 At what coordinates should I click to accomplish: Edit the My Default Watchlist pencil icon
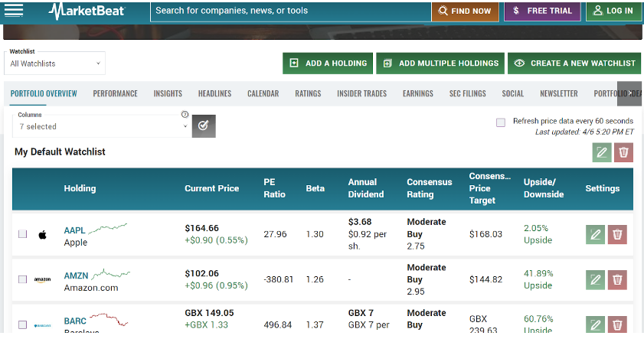602,152
